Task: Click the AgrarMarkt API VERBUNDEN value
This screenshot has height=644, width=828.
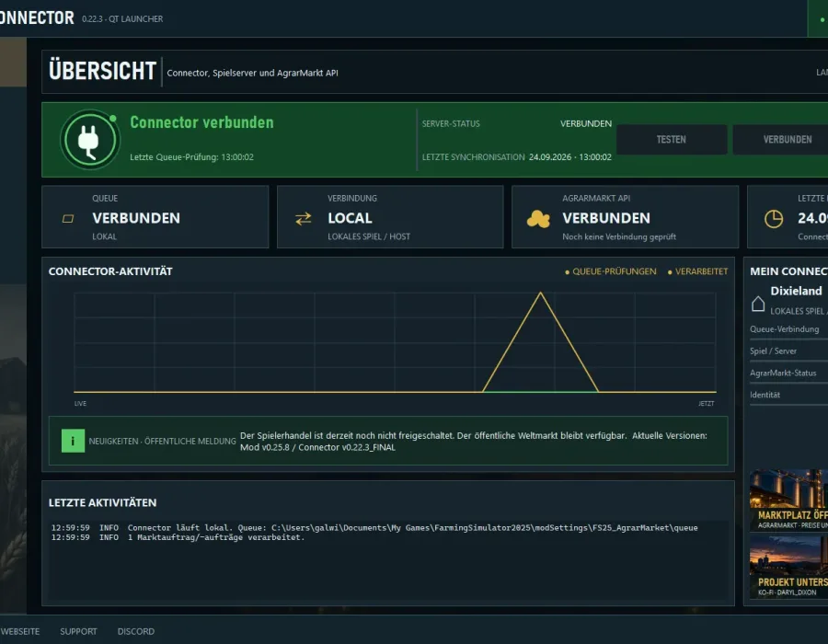Action: pyautogui.click(x=605, y=218)
